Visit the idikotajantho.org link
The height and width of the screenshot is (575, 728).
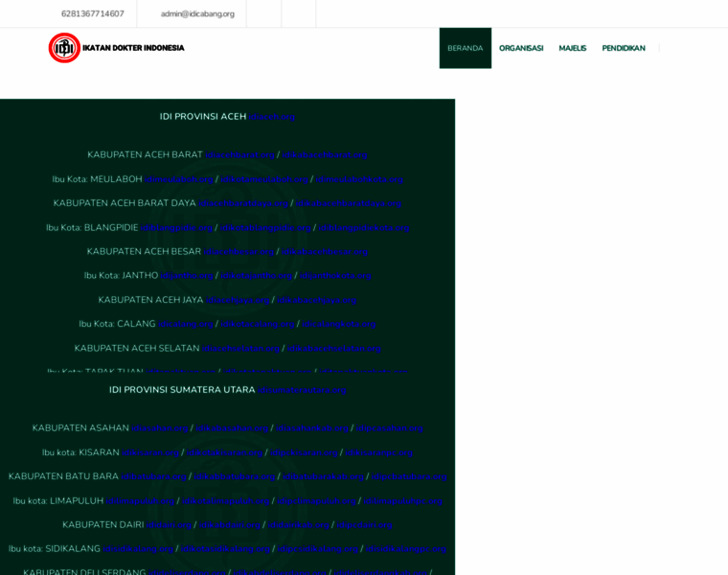coord(257,276)
